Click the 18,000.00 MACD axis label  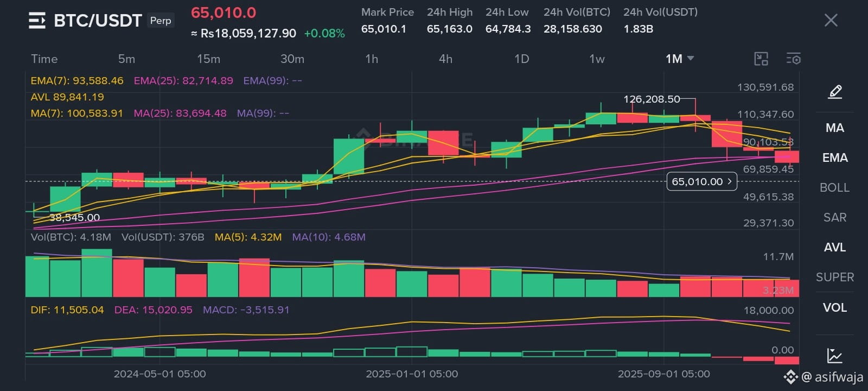pyautogui.click(x=769, y=311)
